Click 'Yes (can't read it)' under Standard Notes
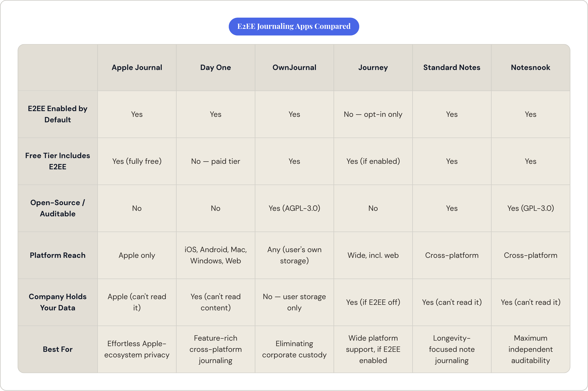The width and height of the screenshot is (588, 391). (452, 302)
